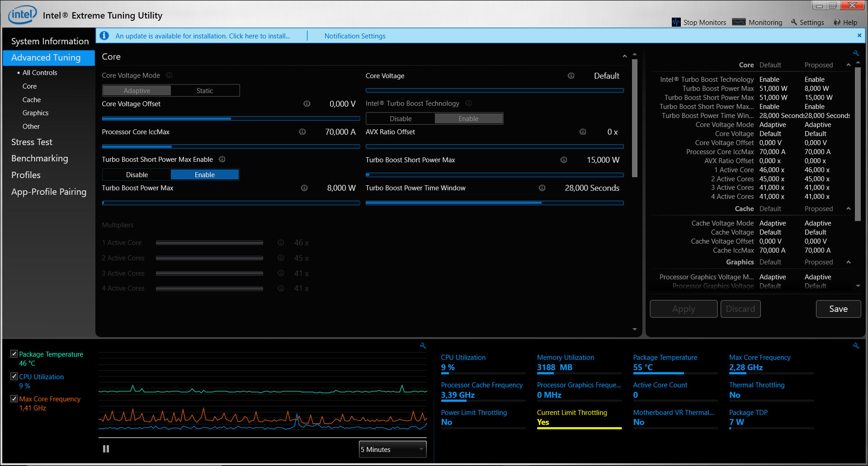Image resolution: width=868 pixels, height=466 pixels.
Task: Open wrench icon above the monitoring graph
Action: 423,346
